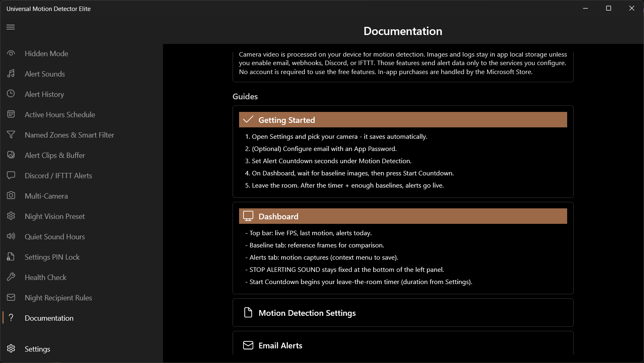Click the line about STOP ALERTING SOUND

(x=344, y=269)
